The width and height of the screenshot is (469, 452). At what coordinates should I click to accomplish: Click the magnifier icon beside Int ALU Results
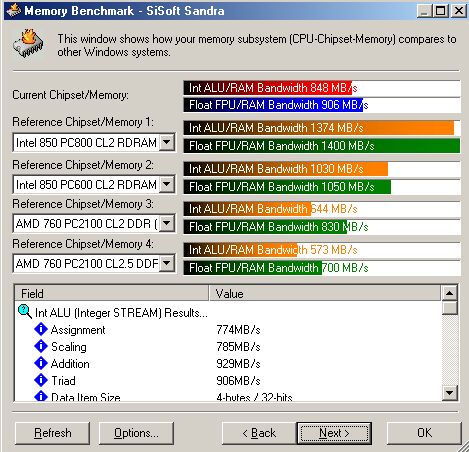[x=25, y=312]
